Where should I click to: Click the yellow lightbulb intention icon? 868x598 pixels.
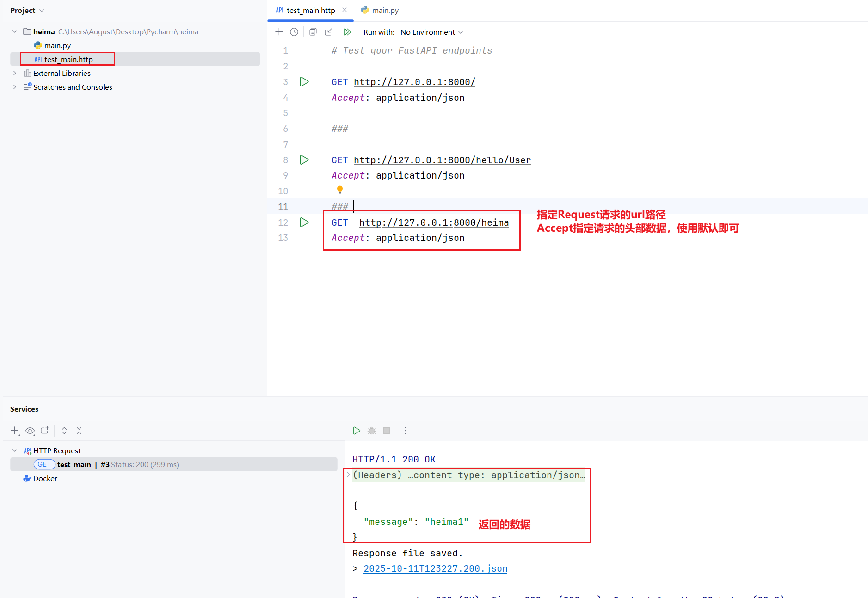click(340, 190)
